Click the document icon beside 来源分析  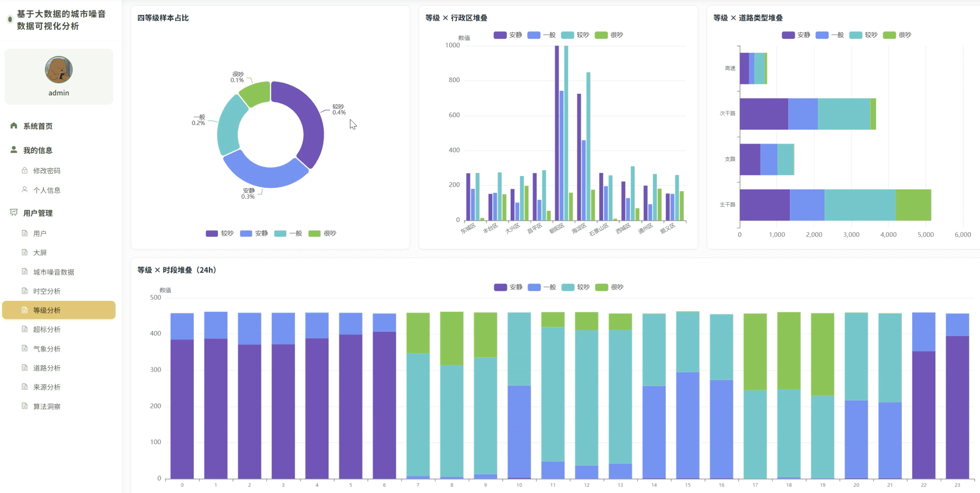click(25, 387)
